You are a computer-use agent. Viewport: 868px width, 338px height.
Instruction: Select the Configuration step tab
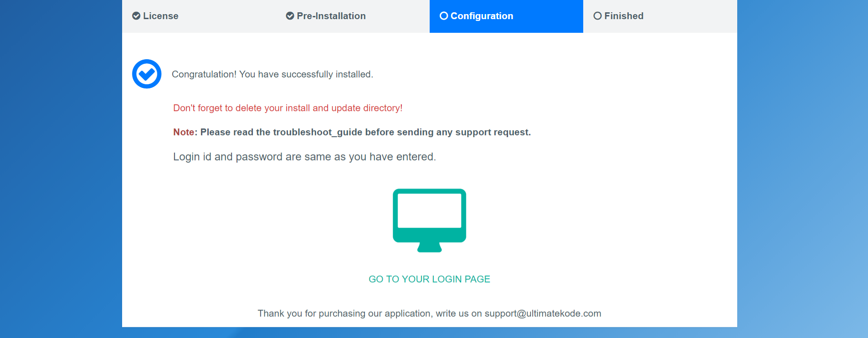pos(506,16)
